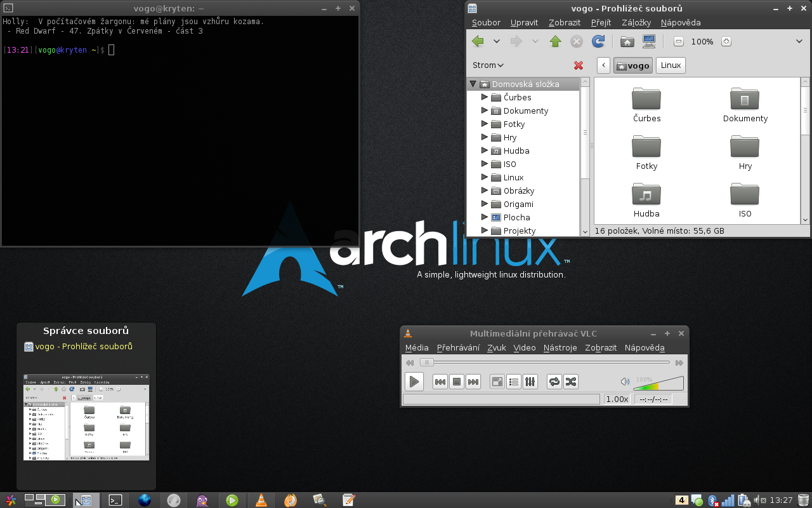Reload the current folder
812x508 pixels.
pyautogui.click(x=598, y=41)
